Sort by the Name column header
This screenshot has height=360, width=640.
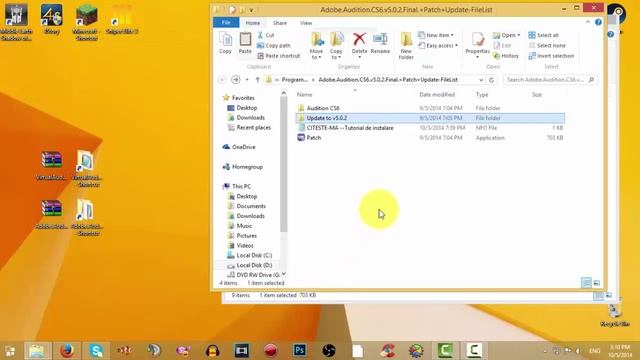304,94
